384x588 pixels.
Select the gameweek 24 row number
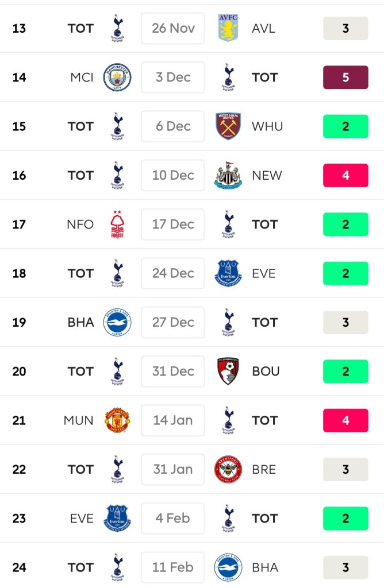(x=19, y=567)
